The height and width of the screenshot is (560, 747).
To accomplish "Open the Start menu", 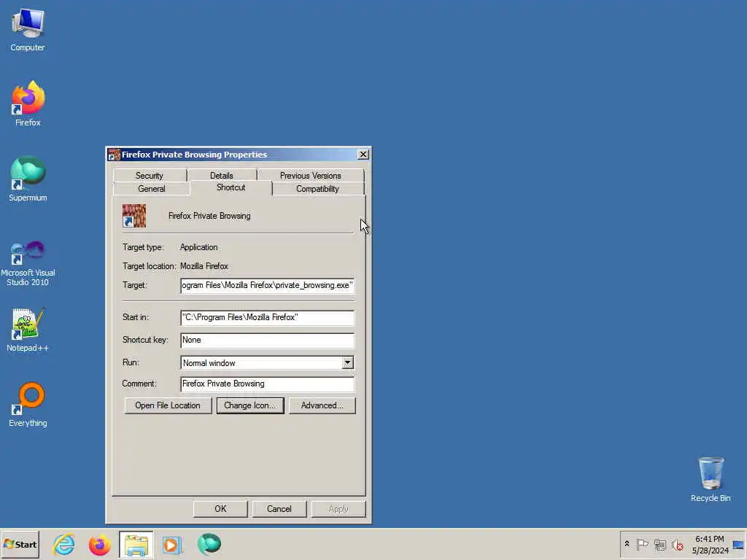I will [x=20, y=544].
